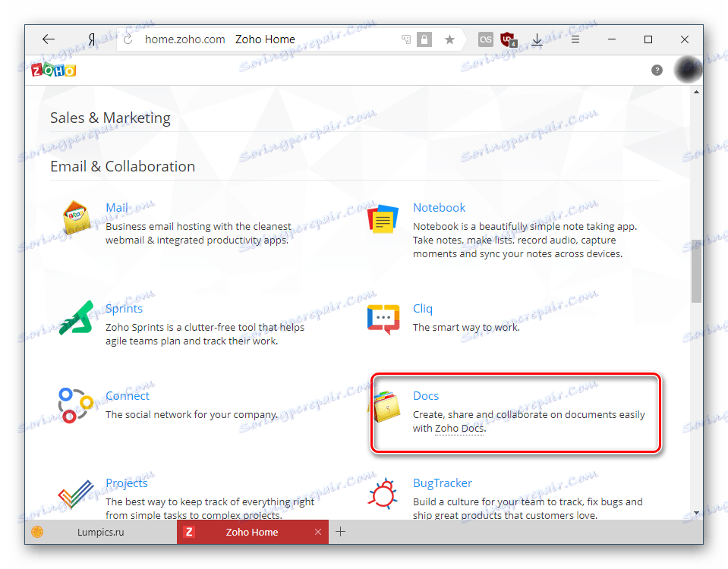
Task: Click 'The social network for your company.' text
Action: pos(192,414)
